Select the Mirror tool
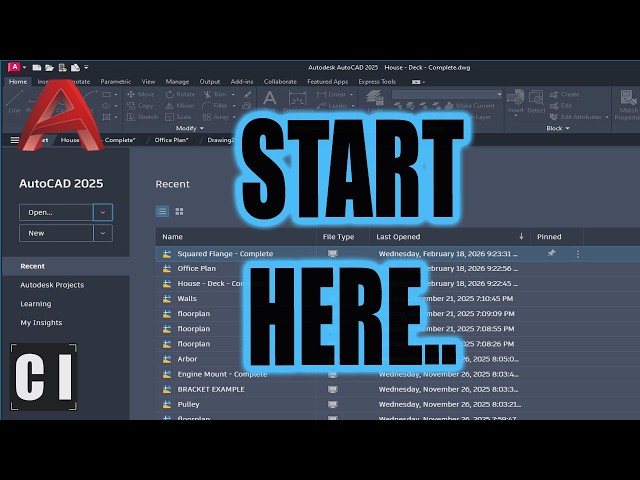The image size is (640, 480). click(x=180, y=106)
